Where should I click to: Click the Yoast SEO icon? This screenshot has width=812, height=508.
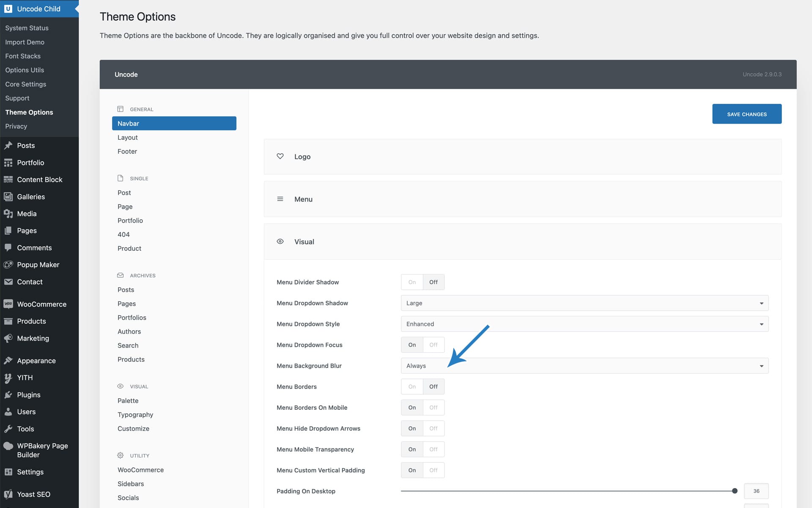pos(8,494)
